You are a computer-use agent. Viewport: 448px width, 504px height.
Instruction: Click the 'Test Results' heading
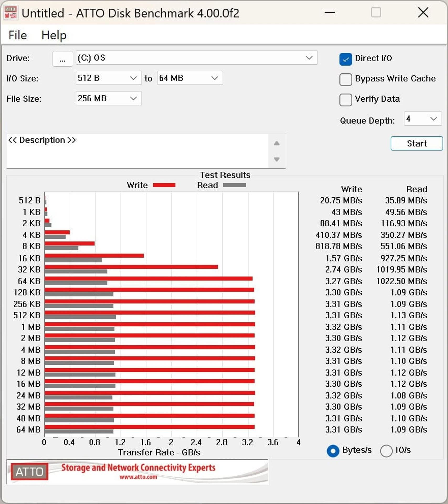click(225, 175)
